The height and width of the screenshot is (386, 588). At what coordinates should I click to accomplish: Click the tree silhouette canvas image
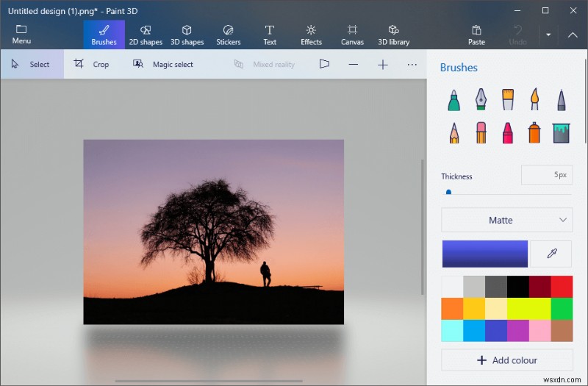pyautogui.click(x=213, y=232)
